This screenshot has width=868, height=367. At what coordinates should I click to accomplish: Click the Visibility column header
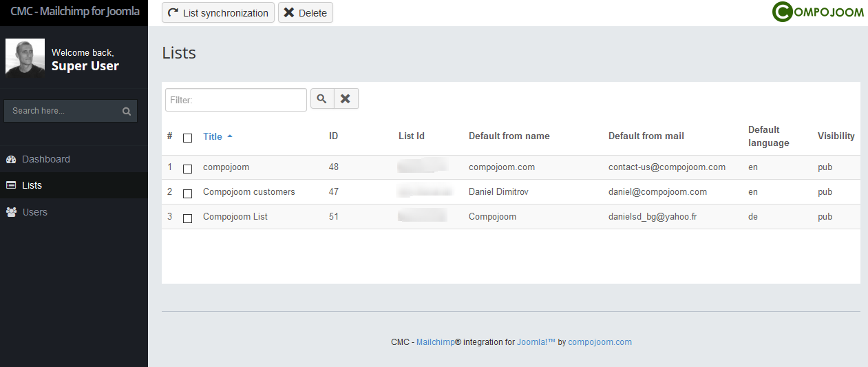836,136
